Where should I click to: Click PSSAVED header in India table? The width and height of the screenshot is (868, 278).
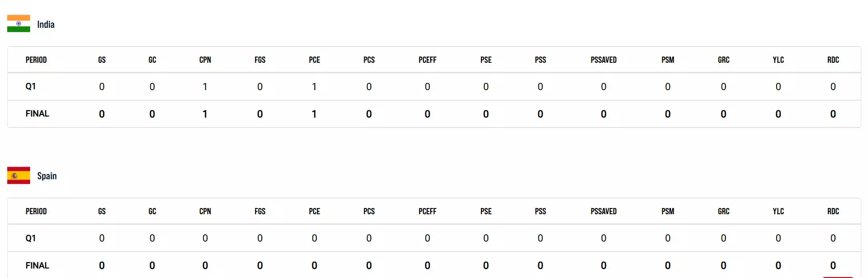603,60
